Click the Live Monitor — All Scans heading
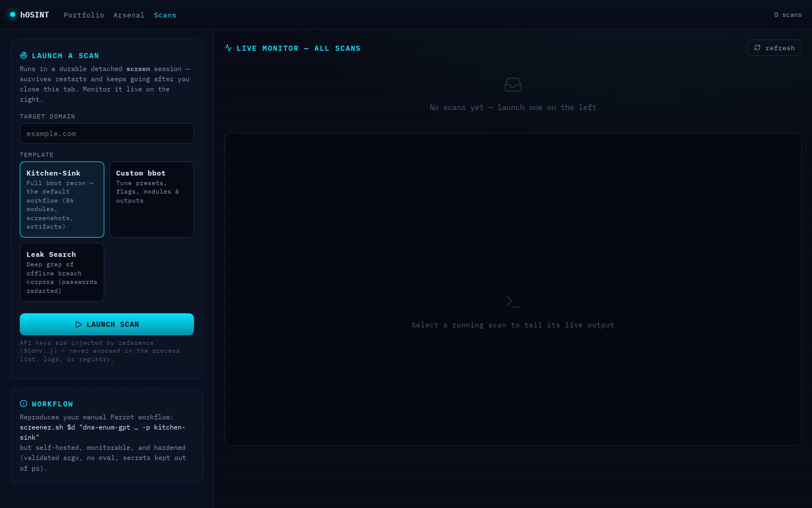 click(x=299, y=48)
